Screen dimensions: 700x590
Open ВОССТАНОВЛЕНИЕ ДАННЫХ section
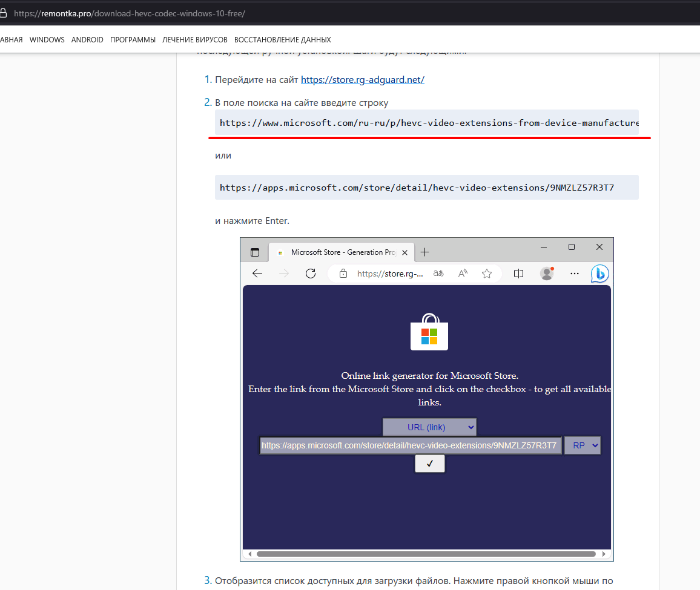pos(283,40)
